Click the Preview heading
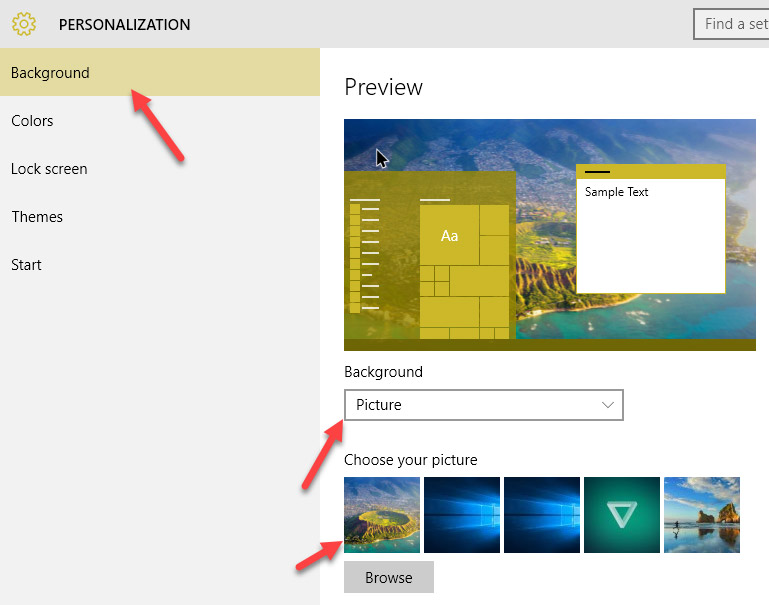 (384, 87)
